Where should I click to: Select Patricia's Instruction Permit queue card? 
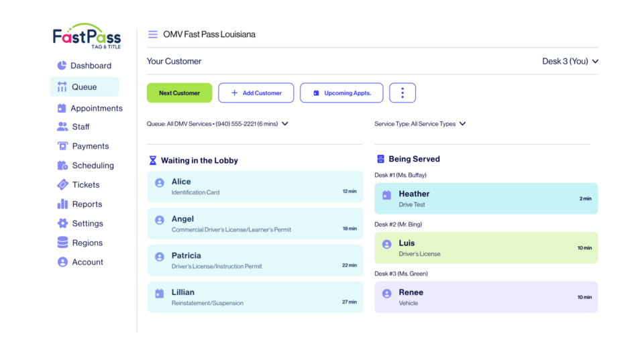coord(256,260)
